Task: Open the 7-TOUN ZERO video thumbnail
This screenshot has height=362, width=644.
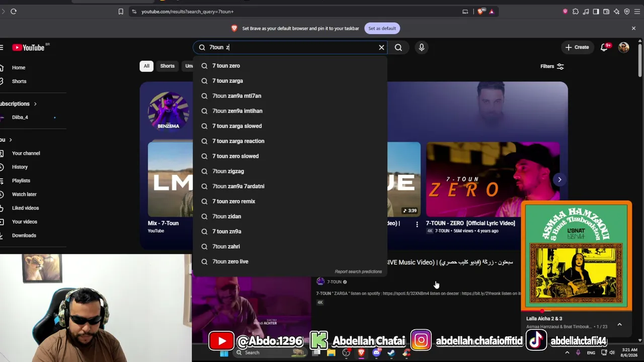Action: pyautogui.click(x=493, y=179)
